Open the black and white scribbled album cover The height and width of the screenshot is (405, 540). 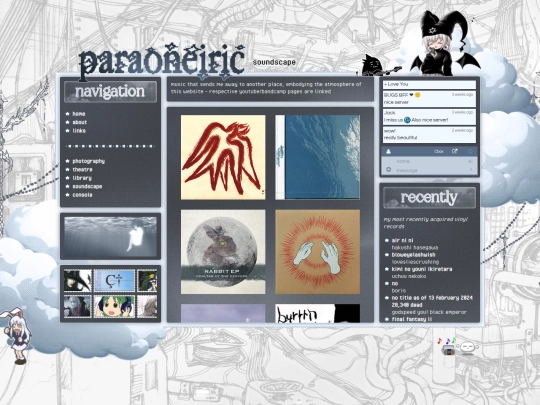(318, 313)
